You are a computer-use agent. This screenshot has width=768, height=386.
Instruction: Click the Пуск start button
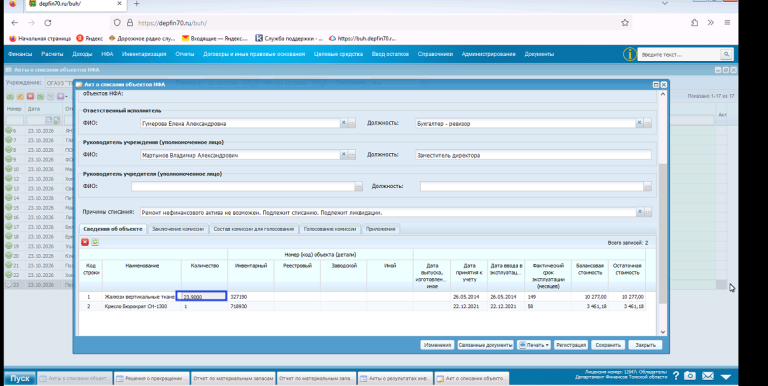click(x=20, y=379)
